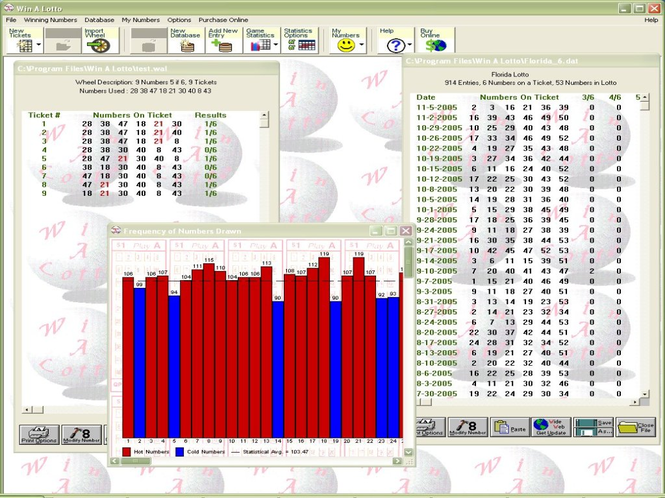Image resolution: width=665 pixels, height=498 pixels.
Task: Click the New Database toolbar icon
Action: (x=187, y=41)
